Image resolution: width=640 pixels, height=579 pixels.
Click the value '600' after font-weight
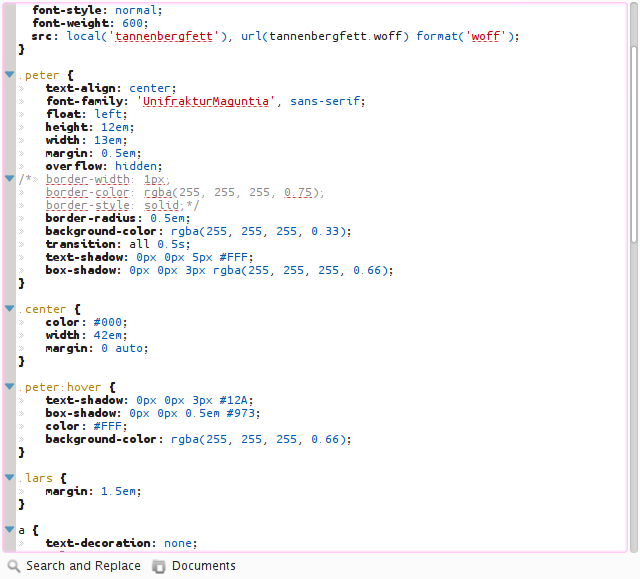click(x=132, y=23)
